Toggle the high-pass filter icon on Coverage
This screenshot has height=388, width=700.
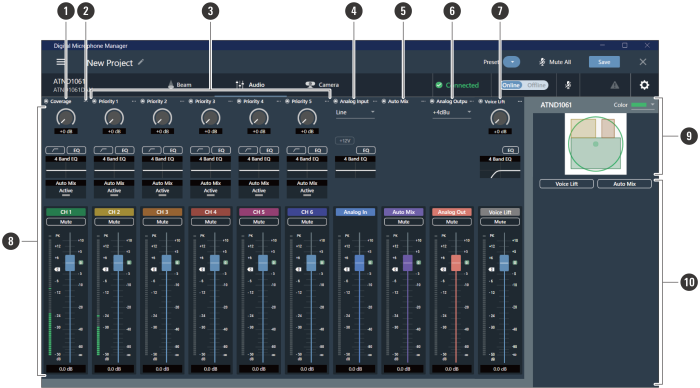pyautogui.click(x=55, y=150)
